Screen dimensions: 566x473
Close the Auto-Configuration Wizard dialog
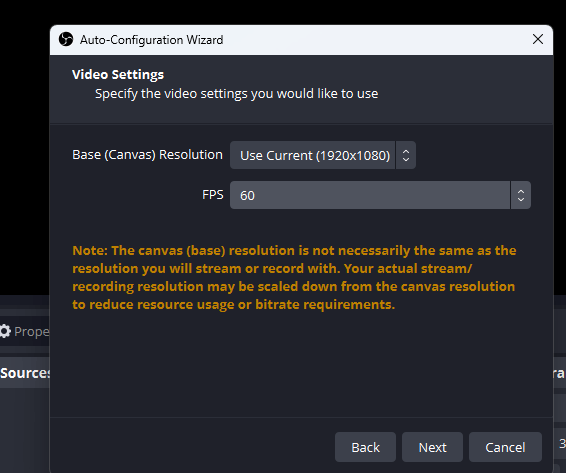tap(537, 39)
